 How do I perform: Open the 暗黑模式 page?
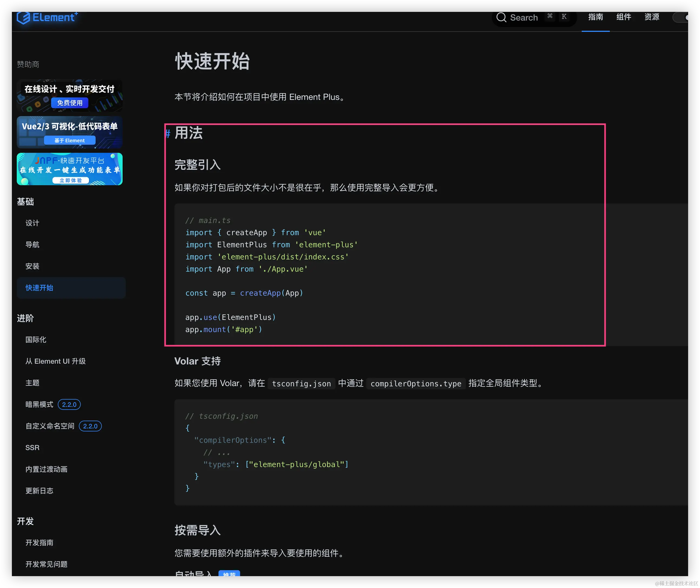39,404
